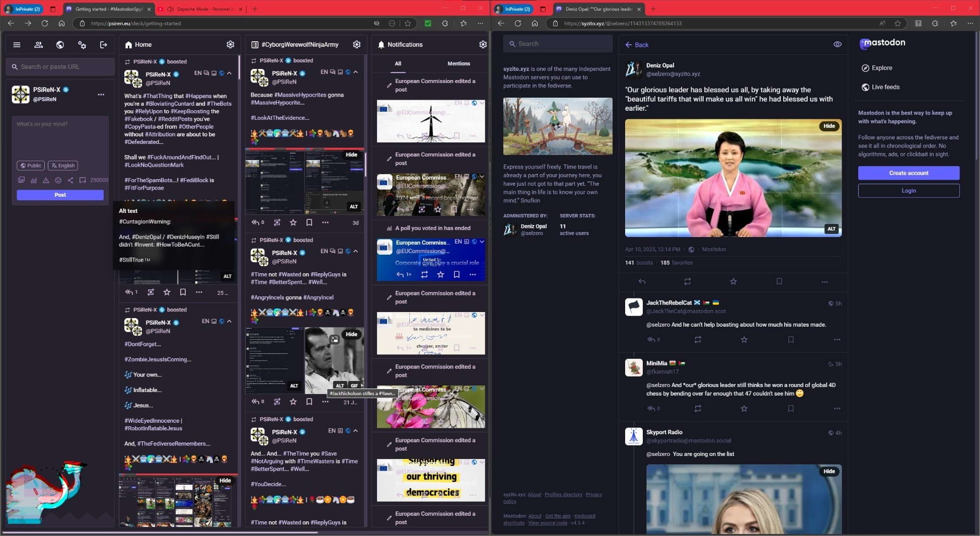Open the people icon in the psiren.eu deck sidebar
980x536 pixels.
38,45
